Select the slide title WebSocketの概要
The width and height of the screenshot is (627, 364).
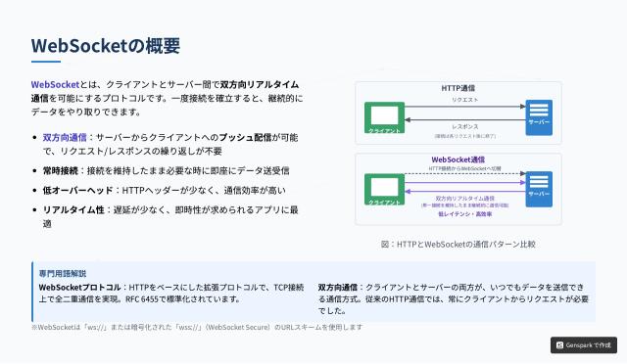[106, 46]
